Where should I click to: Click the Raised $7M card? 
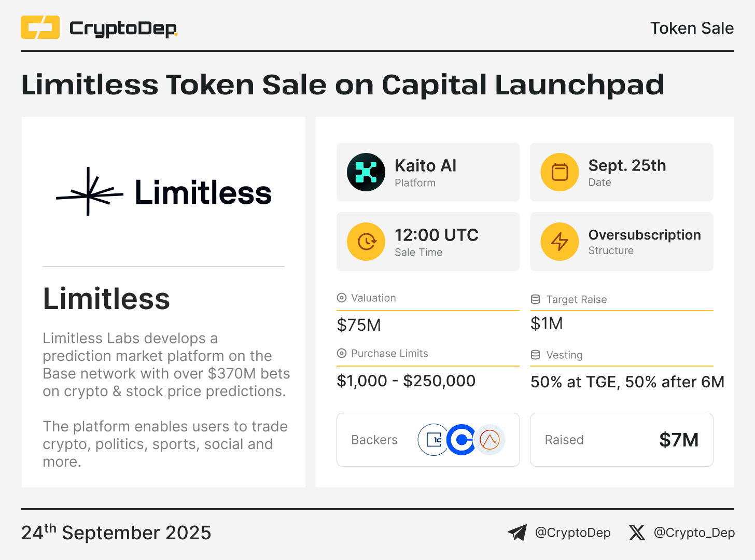pos(622,440)
